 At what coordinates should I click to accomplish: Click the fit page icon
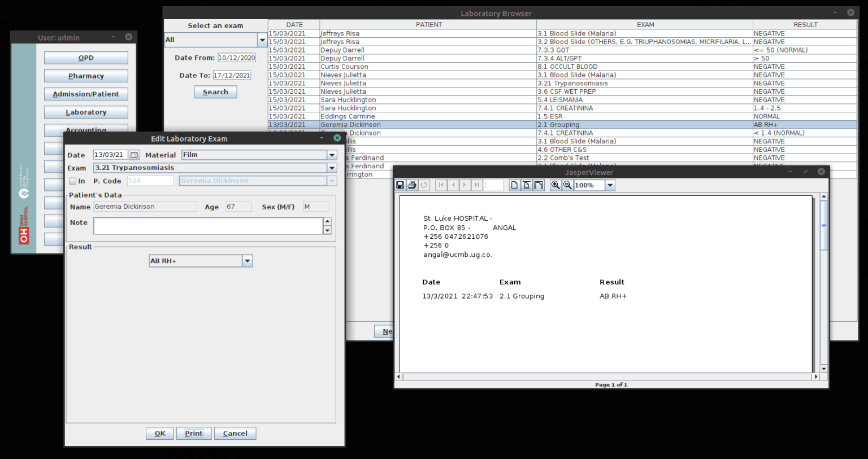pyautogui.click(x=526, y=185)
